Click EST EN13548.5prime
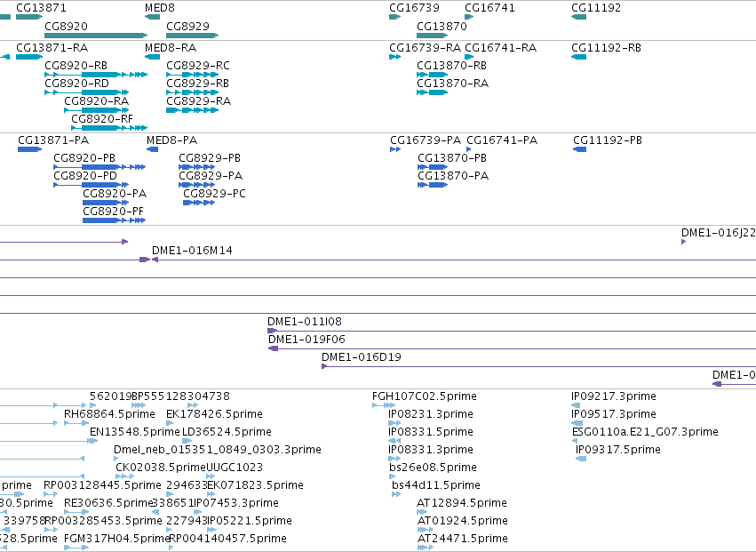Viewport: 756px width, 552px height. click(134, 432)
